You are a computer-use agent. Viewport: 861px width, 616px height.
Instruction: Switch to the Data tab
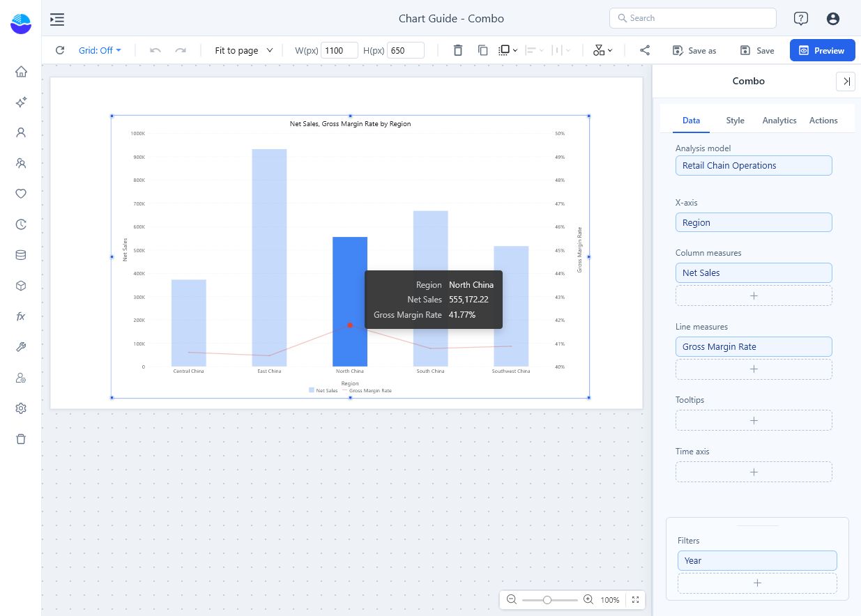tap(691, 121)
